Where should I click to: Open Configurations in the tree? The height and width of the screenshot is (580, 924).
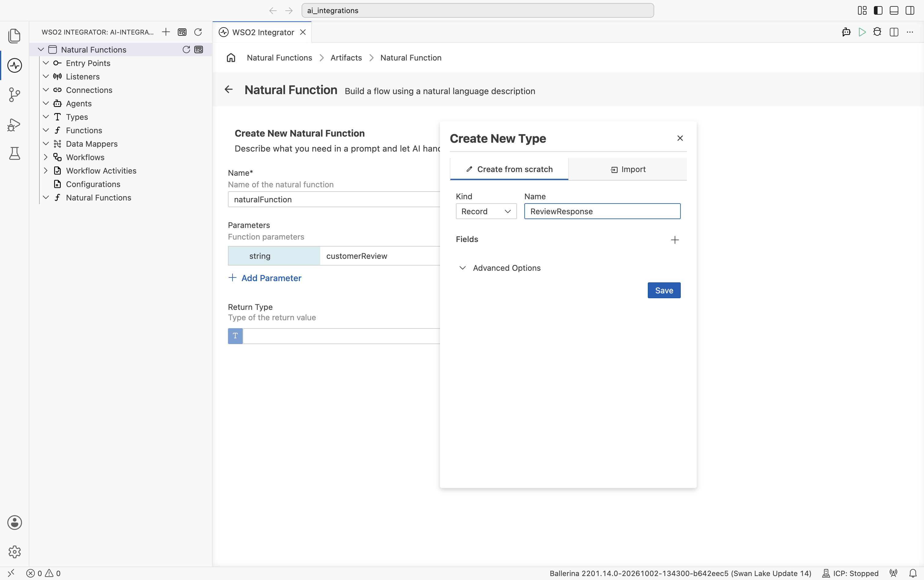coord(93,184)
